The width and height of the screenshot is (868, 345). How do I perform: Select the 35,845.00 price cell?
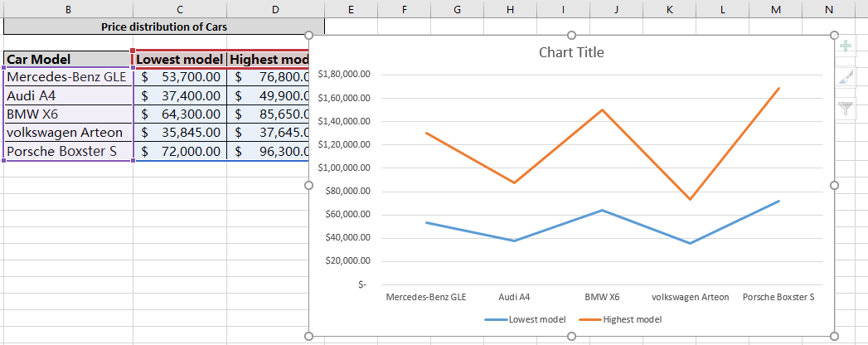coord(180,133)
